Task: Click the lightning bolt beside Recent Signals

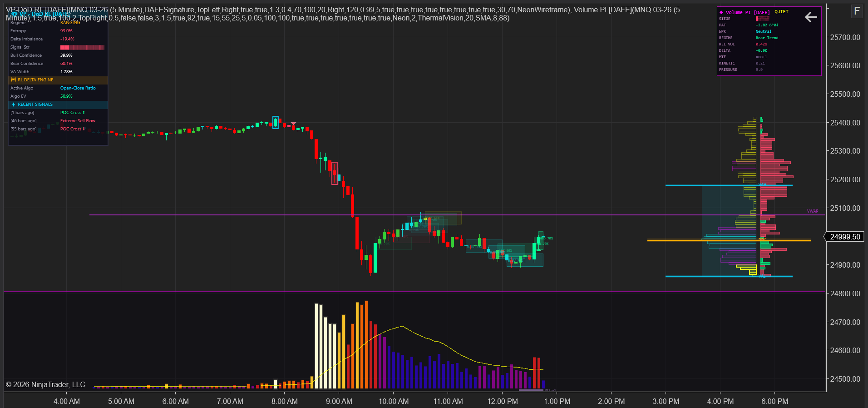Action: point(14,104)
